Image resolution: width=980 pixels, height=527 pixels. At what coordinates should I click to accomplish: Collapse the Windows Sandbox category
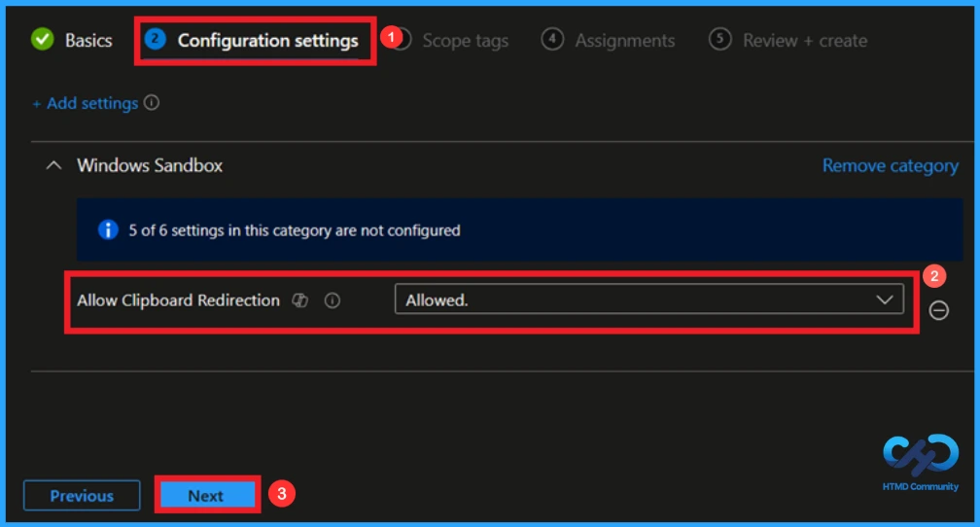[x=54, y=165]
